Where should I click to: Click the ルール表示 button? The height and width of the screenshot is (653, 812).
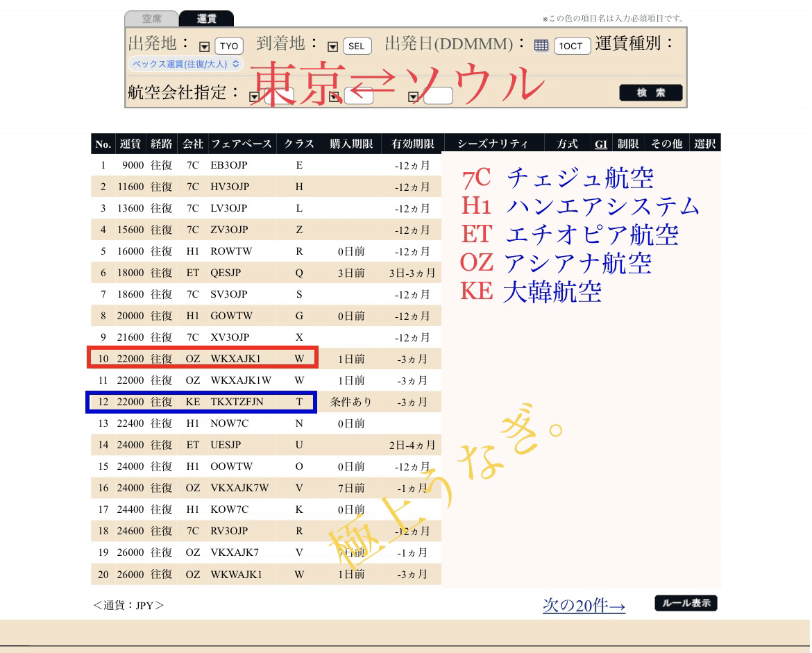686,603
